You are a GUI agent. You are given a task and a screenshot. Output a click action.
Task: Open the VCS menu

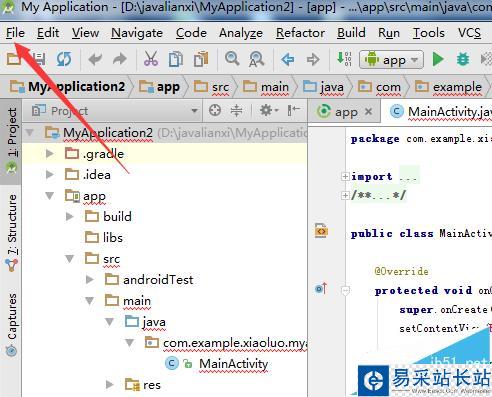(469, 33)
